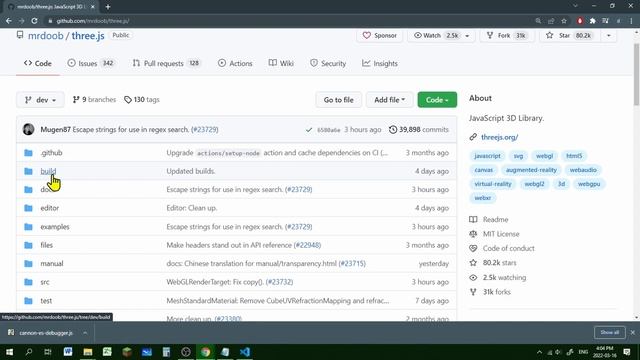Viewport: 640px width, 360px height.
Task: Switch to Chrome in the taskbar
Action: coord(205,352)
